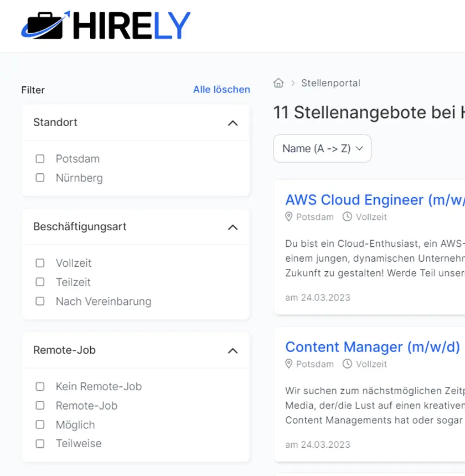Screen dimensions: 465x476
Task: Check the Potsdam location filter
Action: pyautogui.click(x=40, y=158)
